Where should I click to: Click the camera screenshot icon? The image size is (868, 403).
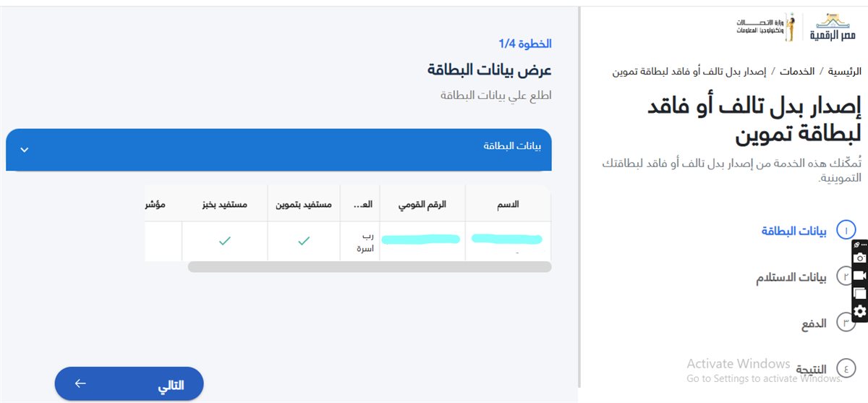860,258
